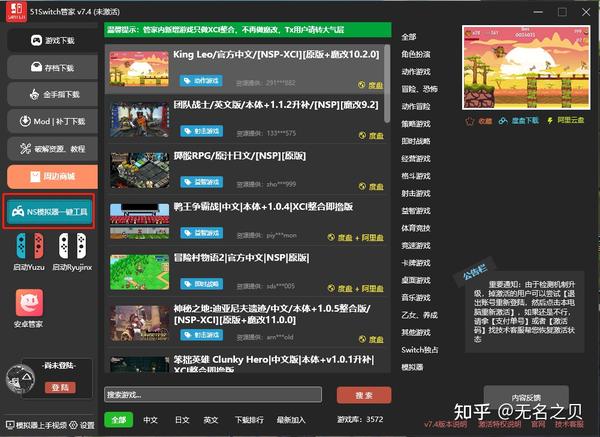This screenshot has width=600, height=437.
Task: Click 即时战略 tag on 冒险村物语2
Action: click(x=202, y=284)
